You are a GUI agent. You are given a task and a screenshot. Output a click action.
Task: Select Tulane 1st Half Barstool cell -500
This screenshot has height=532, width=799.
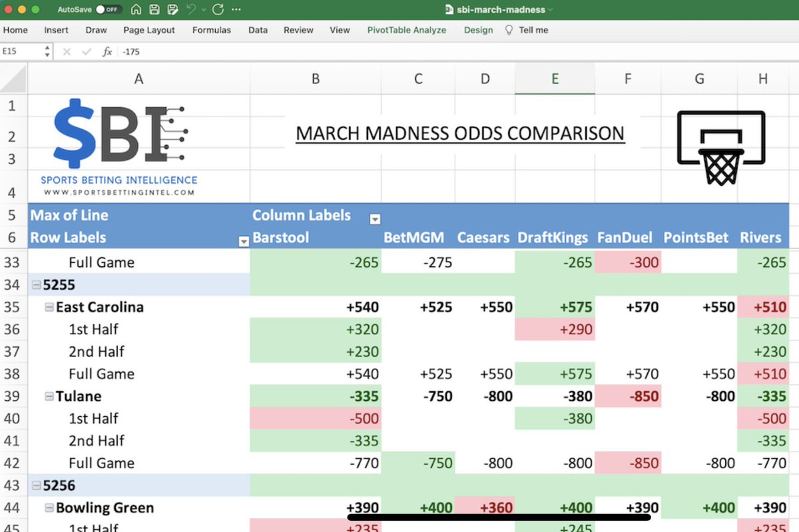[316, 418]
